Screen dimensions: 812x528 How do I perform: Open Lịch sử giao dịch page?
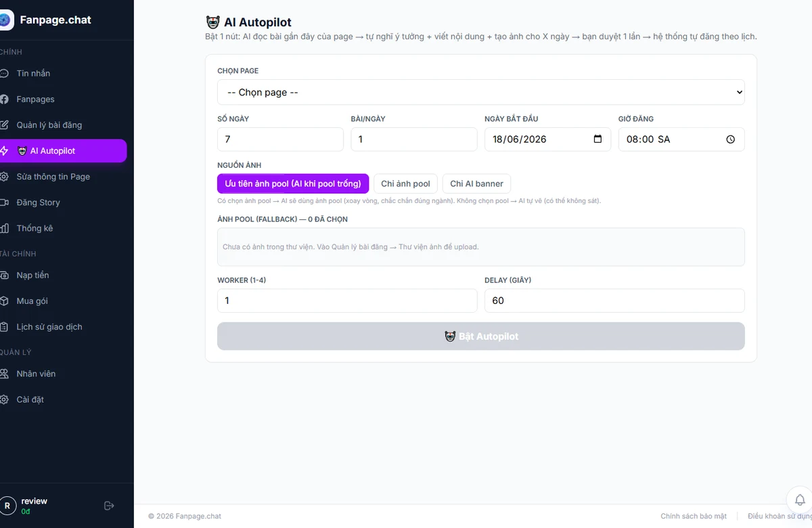point(63,327)
